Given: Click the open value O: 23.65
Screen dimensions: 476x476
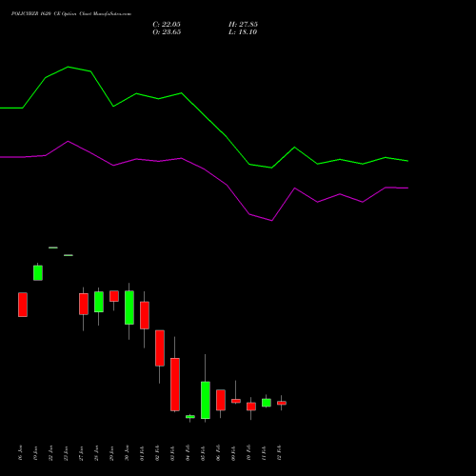Looking at the screenshot, I should (x=167, y=32).
